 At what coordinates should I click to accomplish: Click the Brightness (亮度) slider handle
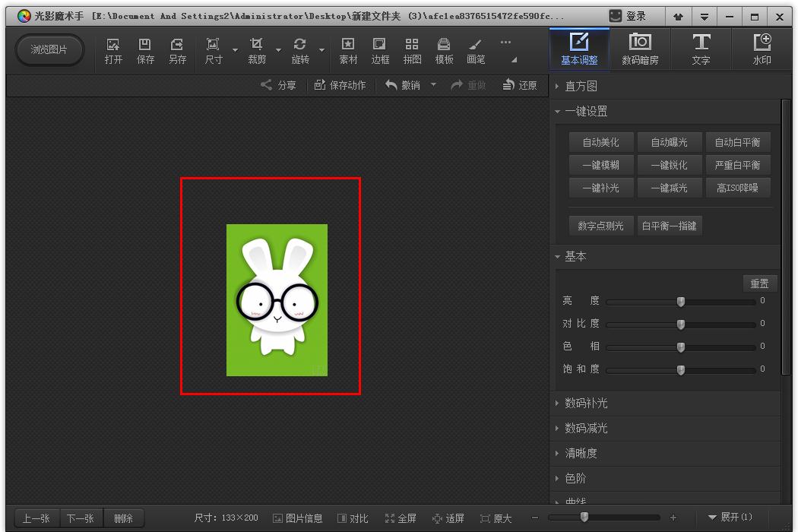click(681, 302)
